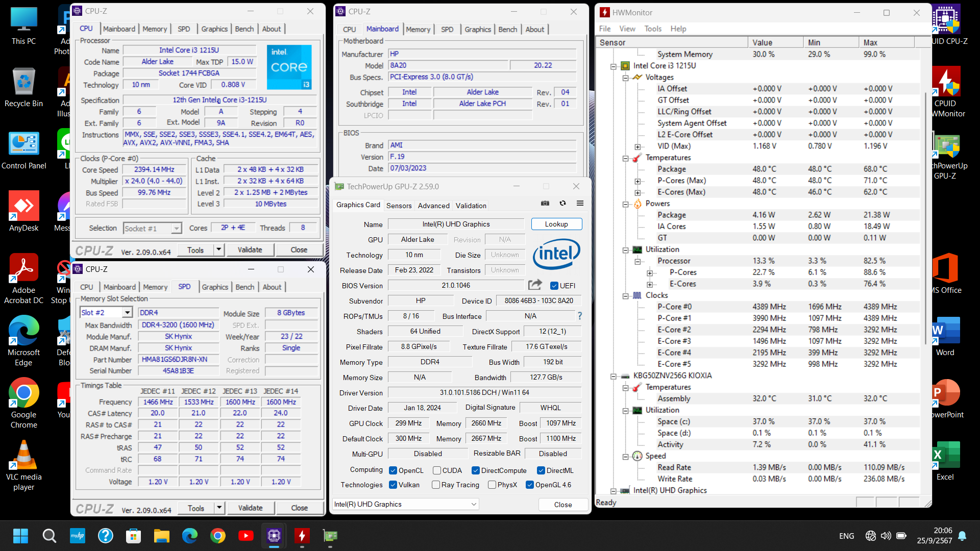Open the Socket #1 selection dropdown
The image size is (980, 551).
[x=176, y=229]
